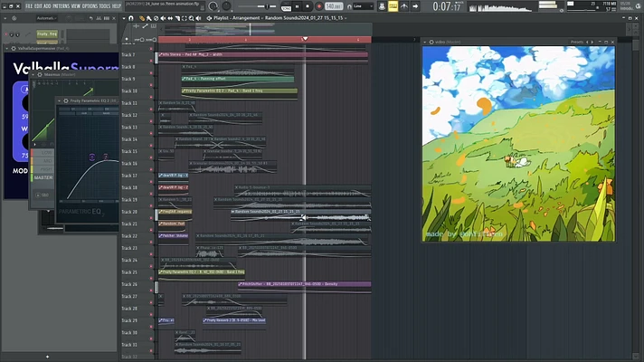Pause playback with the pause button
The image size is (644, 362).
297,6
